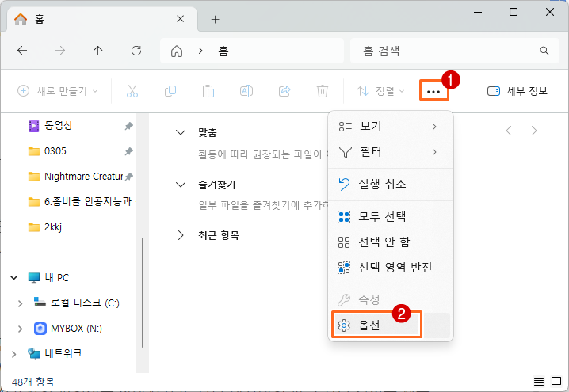Open the See more three-dots button
The image size is (569, 392).
(x=433, y=91)
